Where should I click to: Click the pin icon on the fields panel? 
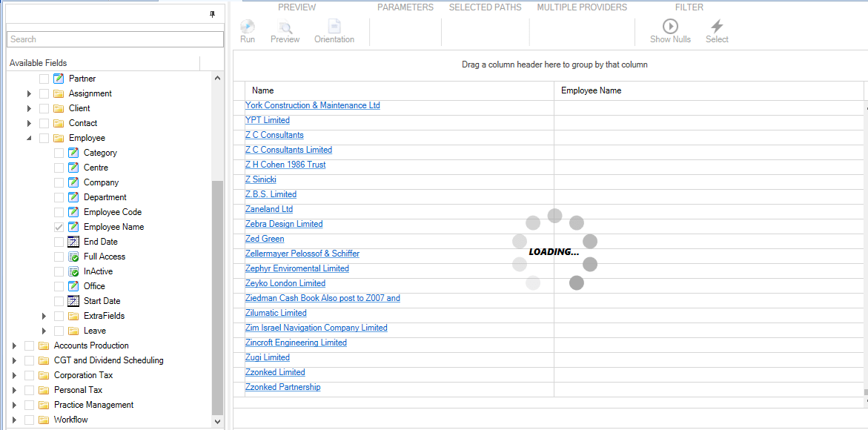click(x=213, y=14)
